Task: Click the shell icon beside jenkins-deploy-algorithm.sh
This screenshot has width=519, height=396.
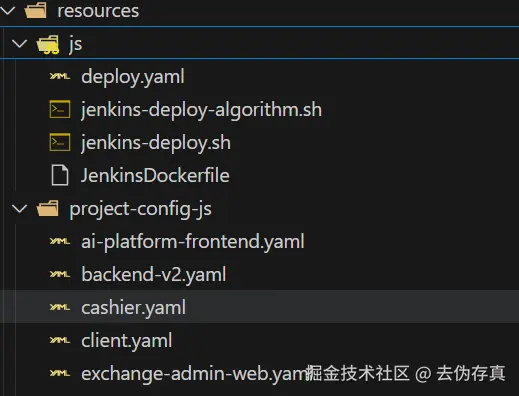Action: [60, 109]
